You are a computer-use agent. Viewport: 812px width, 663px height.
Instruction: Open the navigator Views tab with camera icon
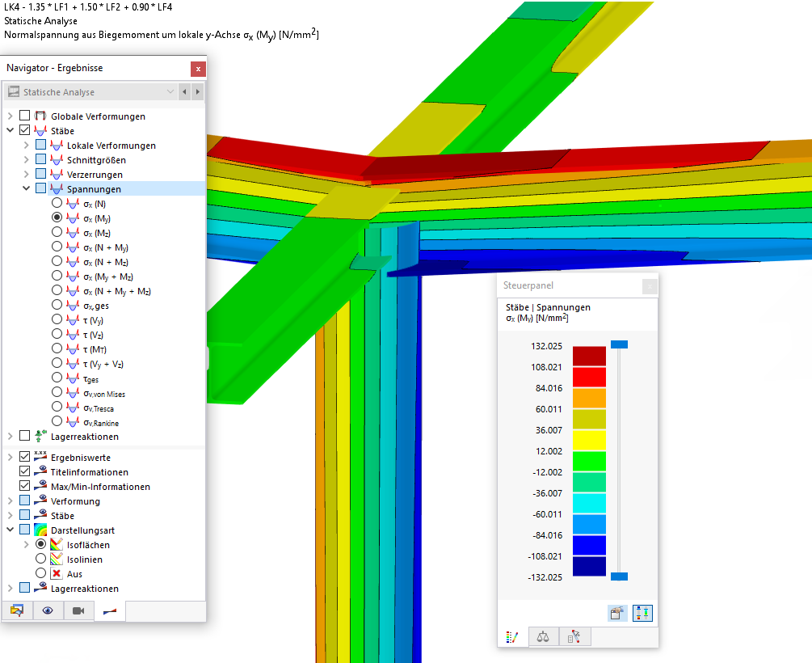[78, 610]
